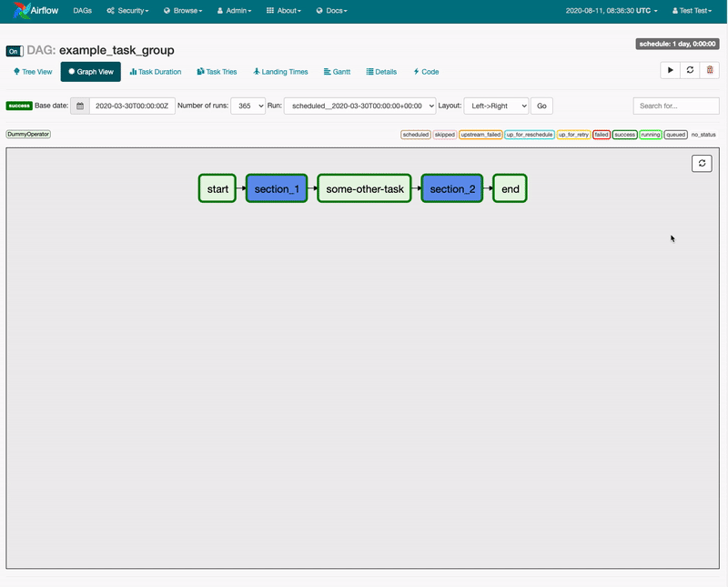Open the Docs menu in the navbar
This screenshot has width=728, height=587.
point(333,11)
